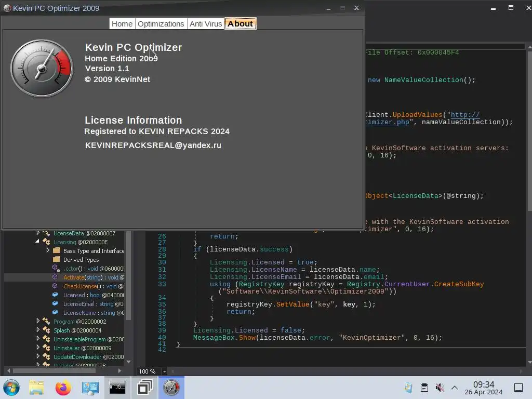
Task: Click the LicenseName field icon
Action: 55,312
